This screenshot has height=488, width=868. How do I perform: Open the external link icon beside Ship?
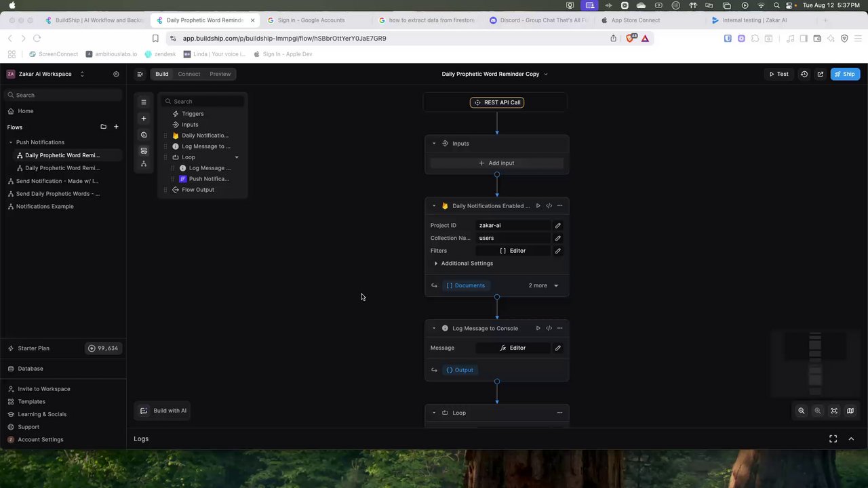tap(820, 74)
